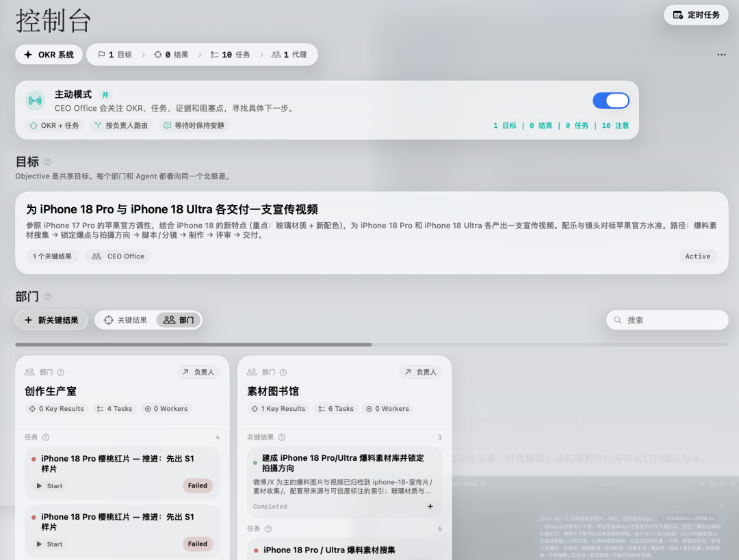Open the 定时任务 scheduled tasks button
This screenshot has height=560, width=739.
696,15
